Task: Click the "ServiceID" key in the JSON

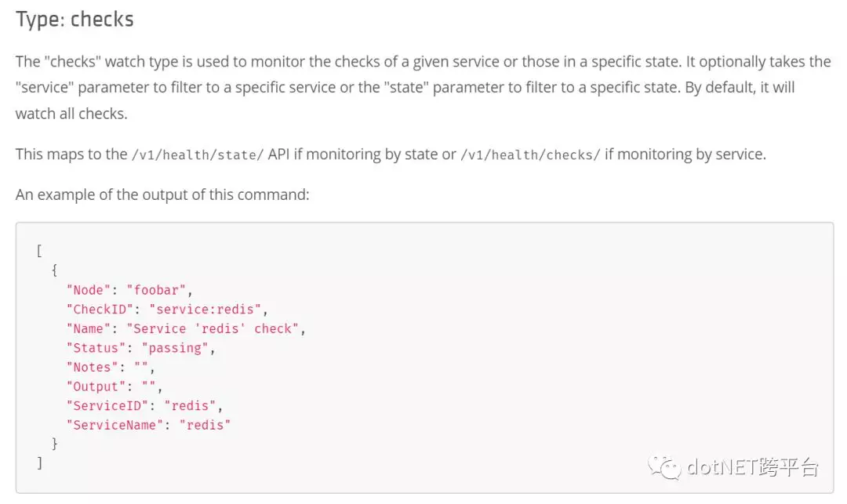Action: [107, 406]
